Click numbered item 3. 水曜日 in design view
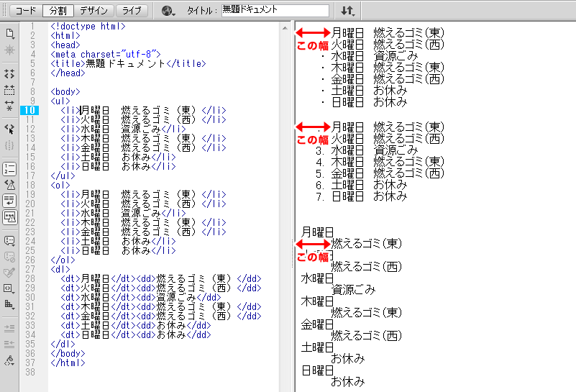The width and height of the screenshot is (576, 392). (367, 150)
